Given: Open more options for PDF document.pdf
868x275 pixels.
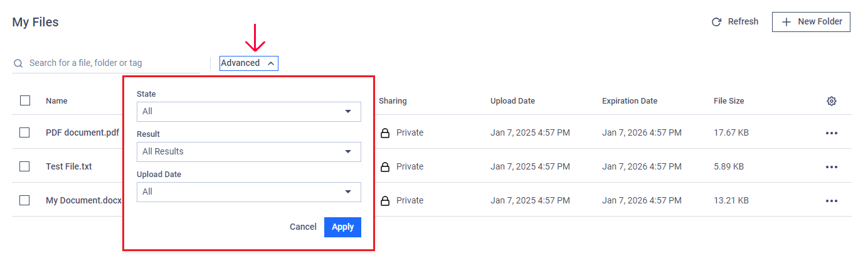Looking at the screenshot, I should coord(832,133).
